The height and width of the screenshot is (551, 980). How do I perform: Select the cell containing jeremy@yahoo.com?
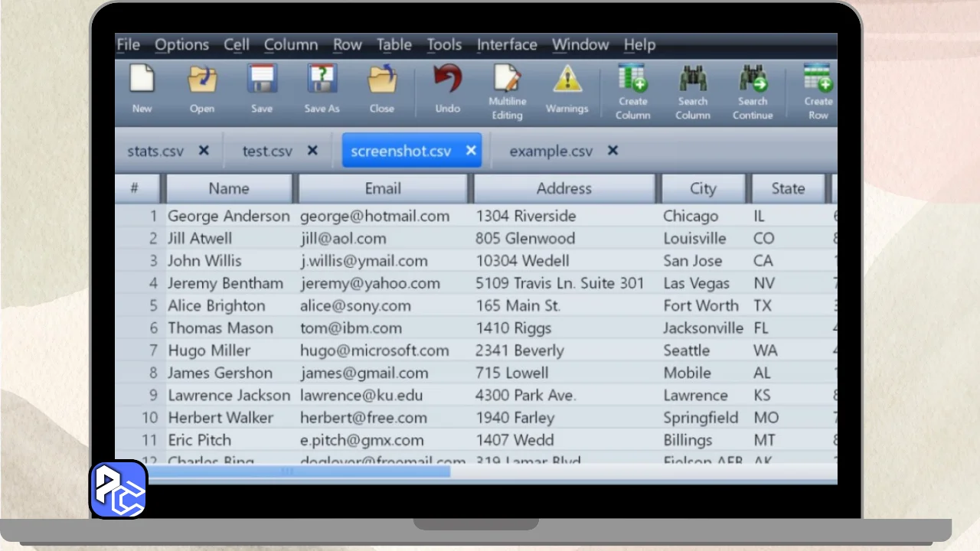tap(370, 283)
